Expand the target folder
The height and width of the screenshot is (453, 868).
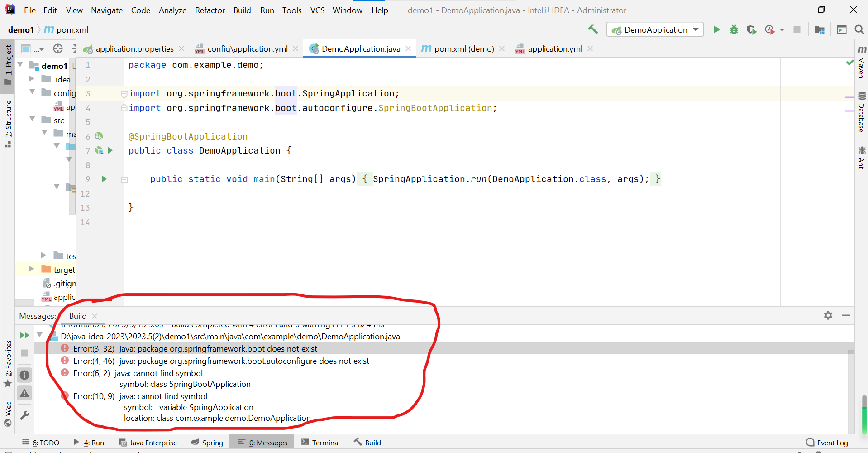tap(32, 269)
